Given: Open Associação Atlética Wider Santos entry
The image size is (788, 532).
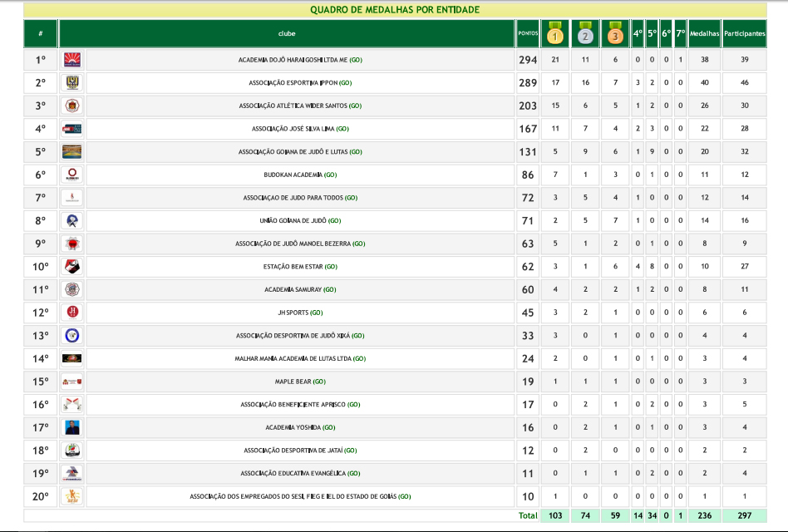Looking at the screenshot, I should tap(299, 106).
